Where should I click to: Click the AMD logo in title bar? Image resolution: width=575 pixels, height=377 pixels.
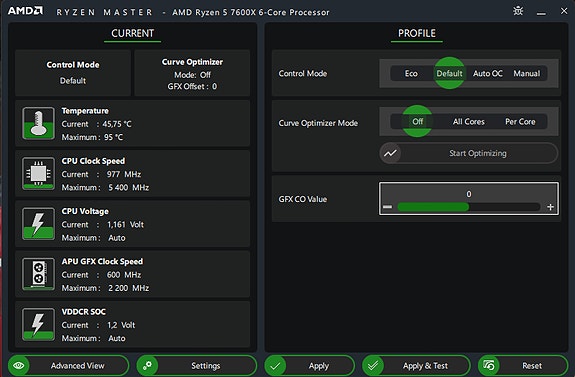25,11
